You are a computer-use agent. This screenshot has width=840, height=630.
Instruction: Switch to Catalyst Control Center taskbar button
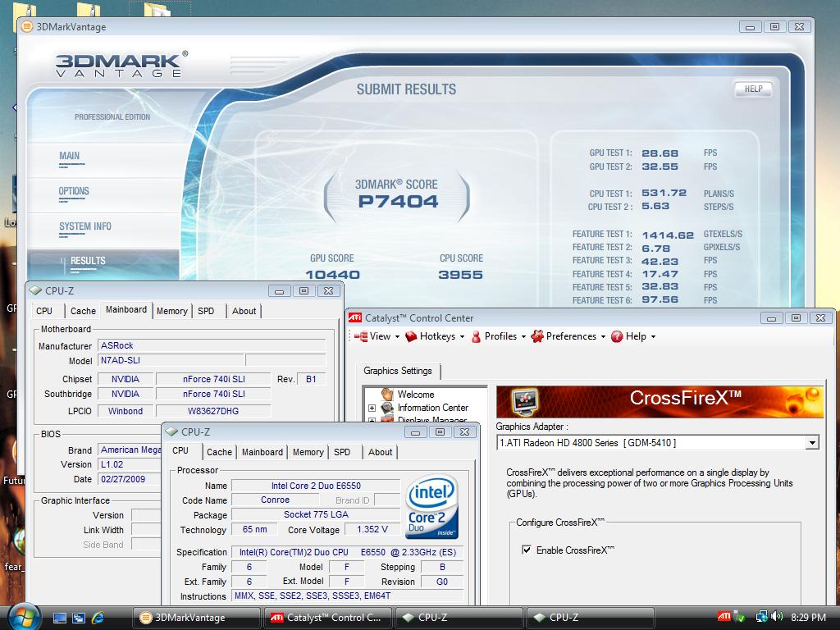point(327,618)
